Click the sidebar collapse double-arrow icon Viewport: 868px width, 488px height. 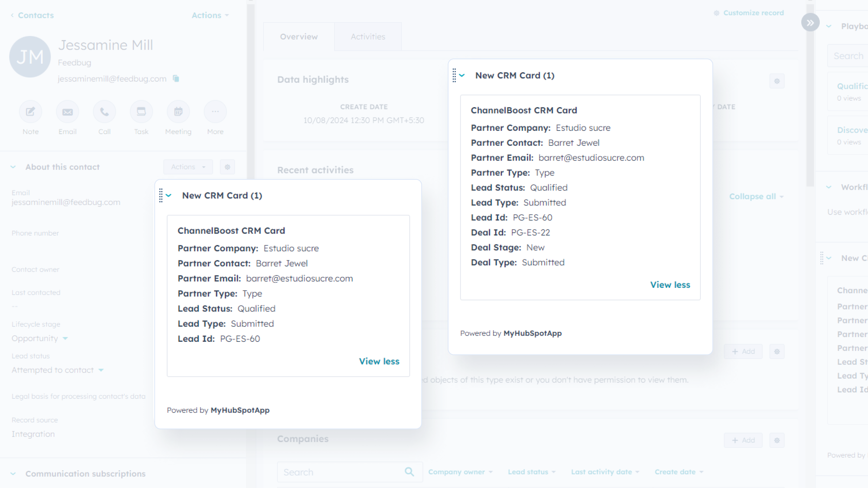[x=810, y=22]
